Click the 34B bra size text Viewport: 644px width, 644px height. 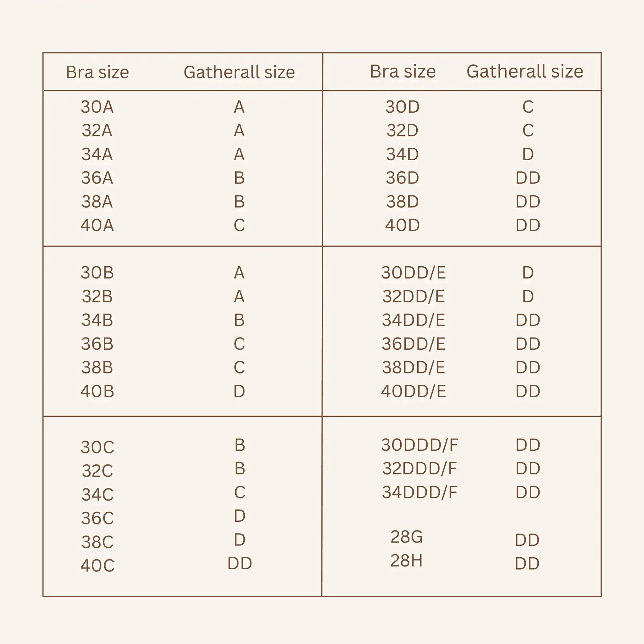[97, 320]
